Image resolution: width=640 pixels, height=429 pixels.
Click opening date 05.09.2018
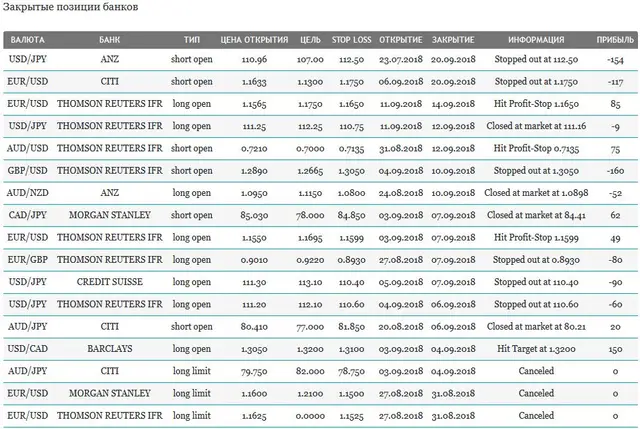tap(401, 282)
